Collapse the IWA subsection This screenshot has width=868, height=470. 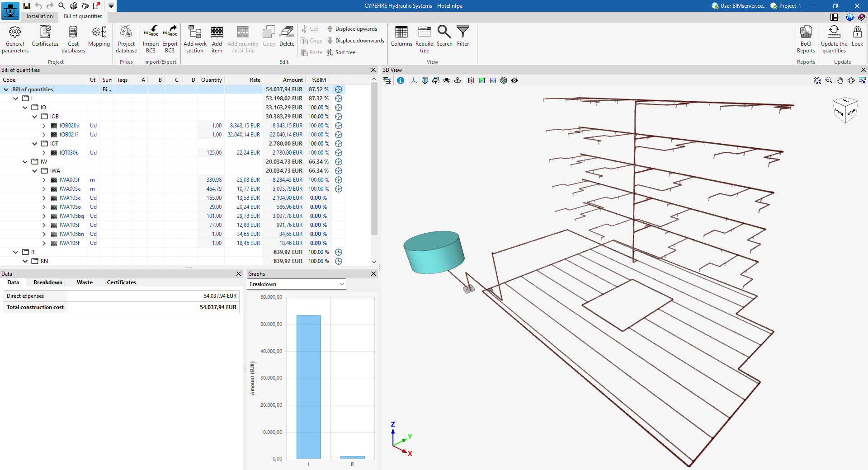pos(35,171)
